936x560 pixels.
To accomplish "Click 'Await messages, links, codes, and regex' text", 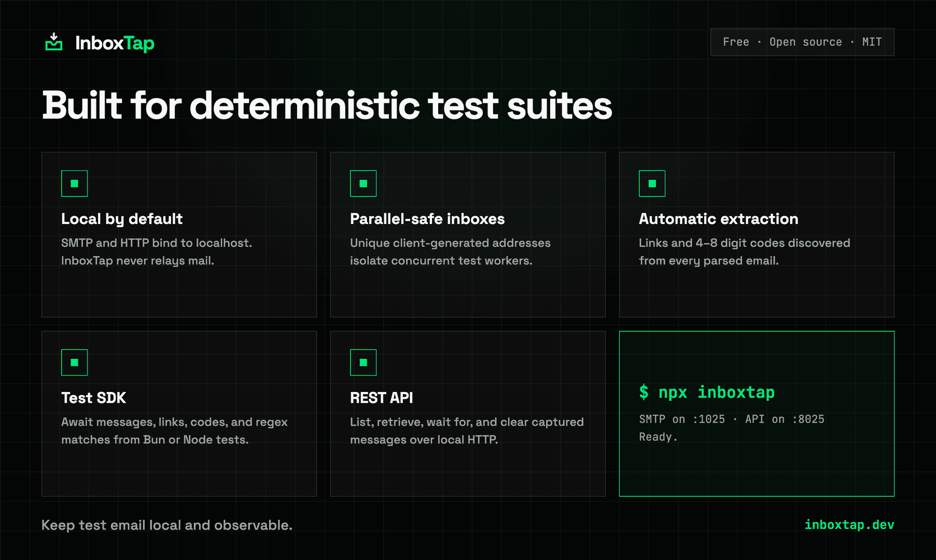I will point(174,422).
